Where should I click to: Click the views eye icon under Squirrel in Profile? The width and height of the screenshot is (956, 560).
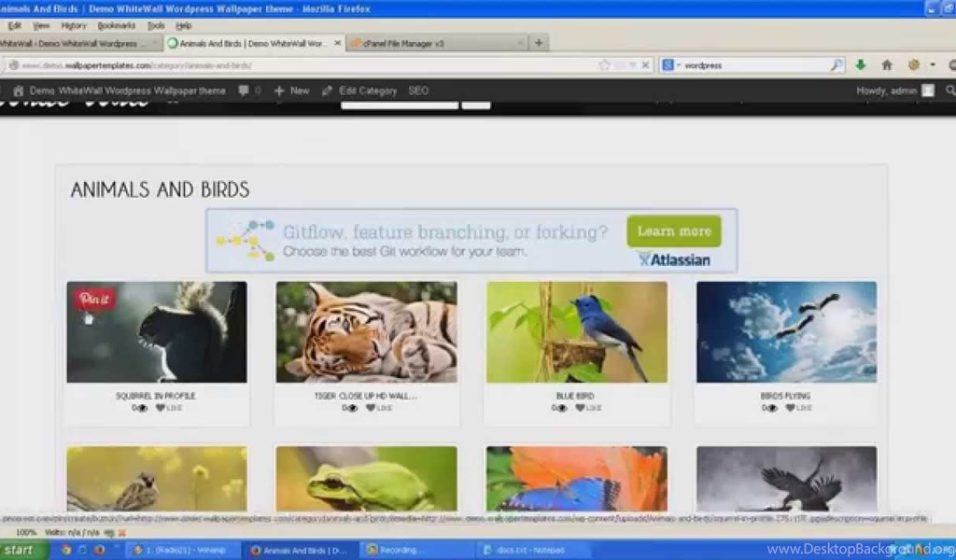tap(142, 408)
